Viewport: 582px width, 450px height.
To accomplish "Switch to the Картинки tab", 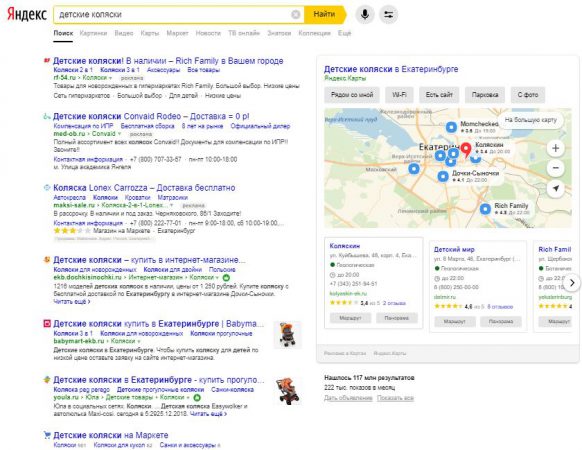I will click(93, 33).
